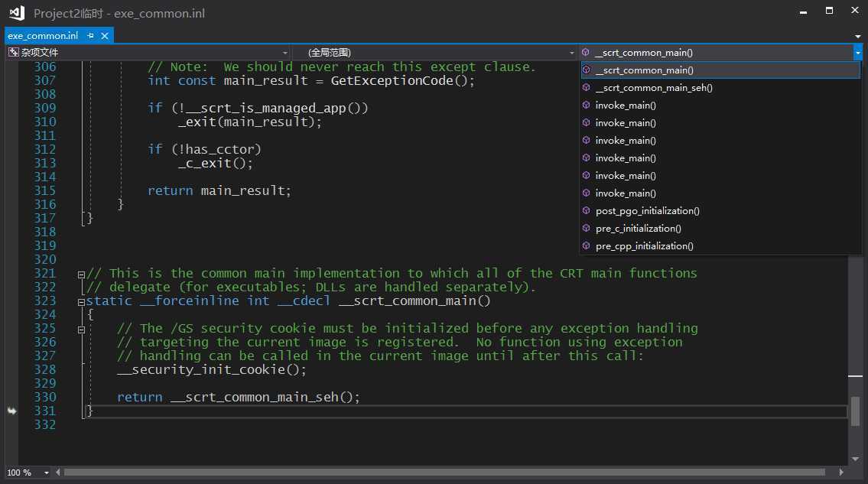The width and height of the screenshot is (868, 484).
Task: Collapse the __scrt_common_main function at line 323
Action: (81, 302)
